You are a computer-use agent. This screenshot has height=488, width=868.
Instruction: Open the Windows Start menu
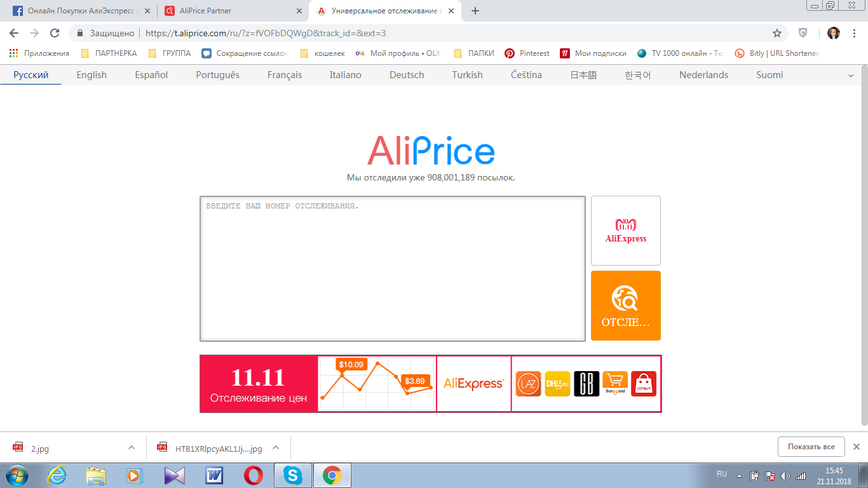point(18,475)
